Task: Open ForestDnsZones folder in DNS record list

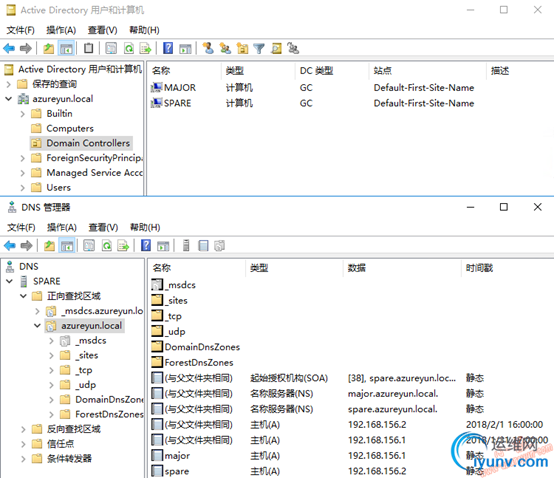Action: (x=193, y=363)
